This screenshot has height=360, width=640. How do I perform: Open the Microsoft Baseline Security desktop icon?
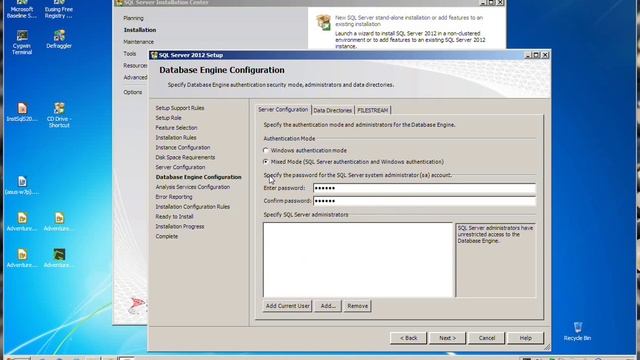click(x=22, y=9)
